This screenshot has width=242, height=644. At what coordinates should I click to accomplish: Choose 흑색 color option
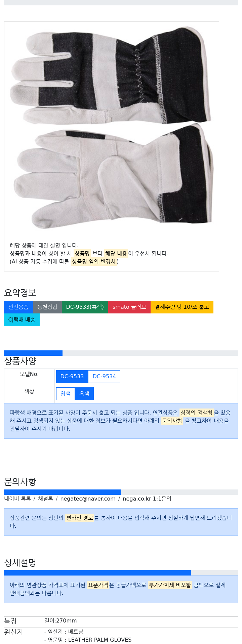pos(84,393)
